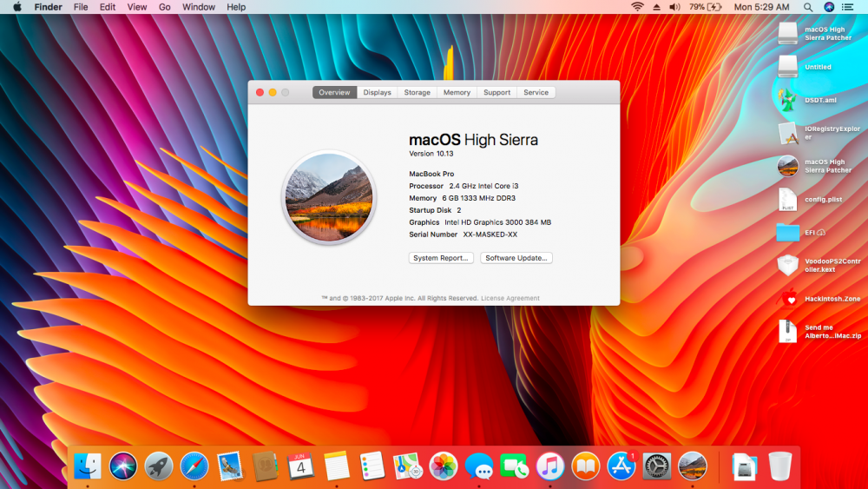Switch to the Support tab
This screenshot has height=489, width=868.
click(496, 92)
